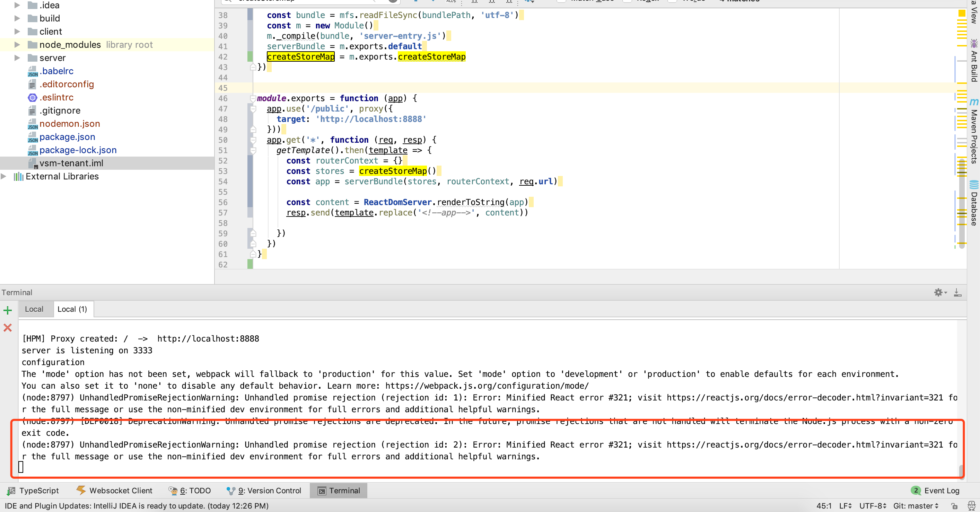Click the 45:1 cursor position indicator
This screenshot has width=980, height=512.
(x=824, y=506)
